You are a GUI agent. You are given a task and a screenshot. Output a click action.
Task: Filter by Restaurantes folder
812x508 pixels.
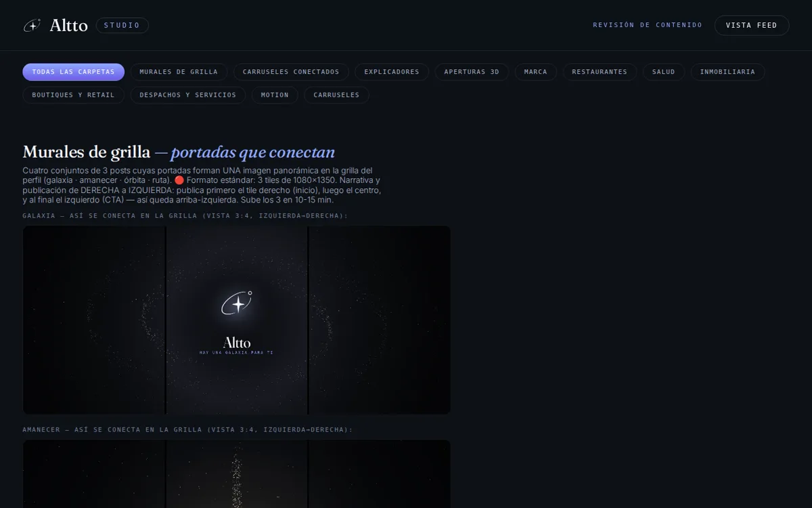(x=600, y=72)
